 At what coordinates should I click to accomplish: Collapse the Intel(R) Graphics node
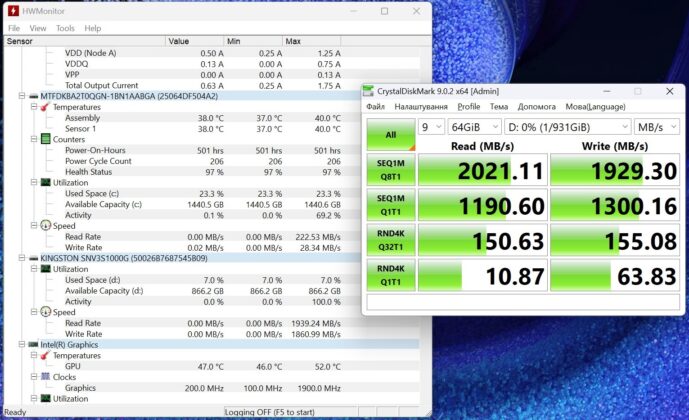22,344
